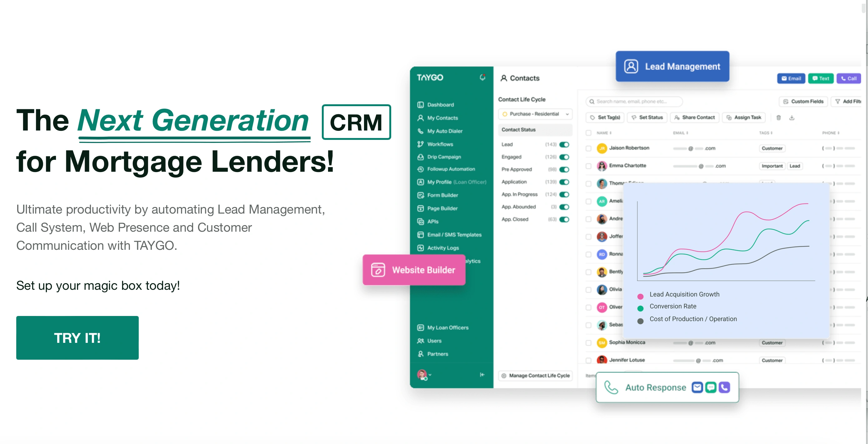
Task: Toggle the Lead contact status on
Action: point(565,145)
